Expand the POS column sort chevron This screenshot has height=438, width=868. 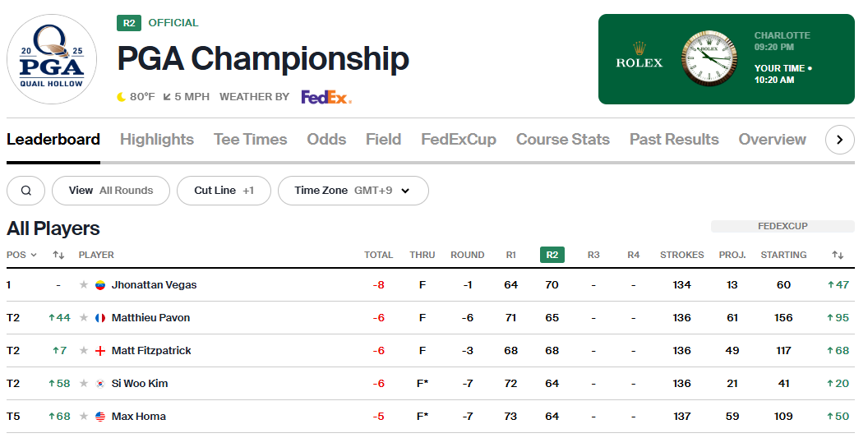(34, 255)
